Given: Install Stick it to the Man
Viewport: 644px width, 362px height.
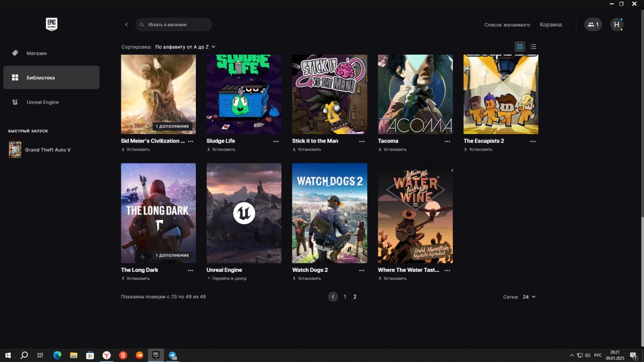Looking at the screenshot, I should coord(307,150).
